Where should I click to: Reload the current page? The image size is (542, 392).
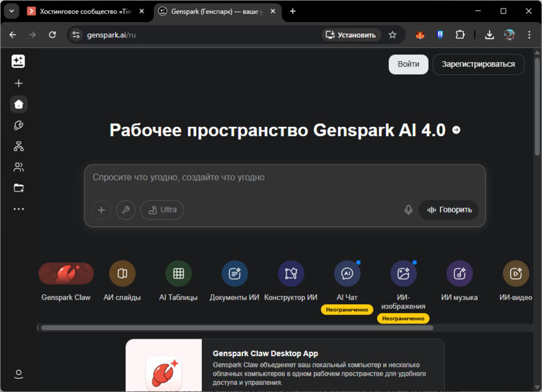tap(52, 35)
